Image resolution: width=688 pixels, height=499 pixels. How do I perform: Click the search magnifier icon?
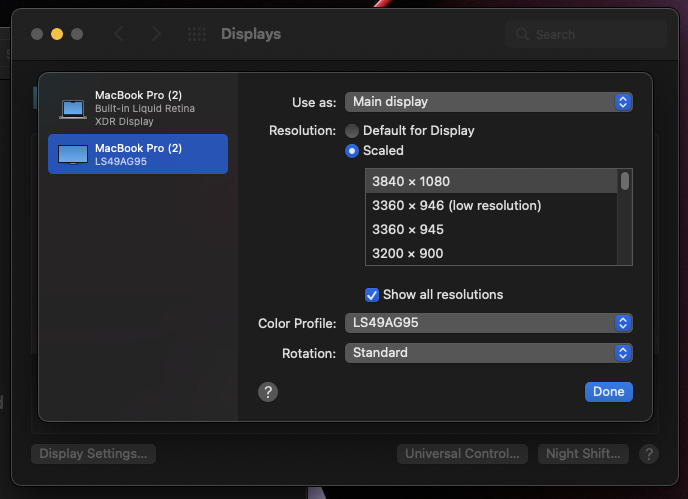[x=522, y=34]
